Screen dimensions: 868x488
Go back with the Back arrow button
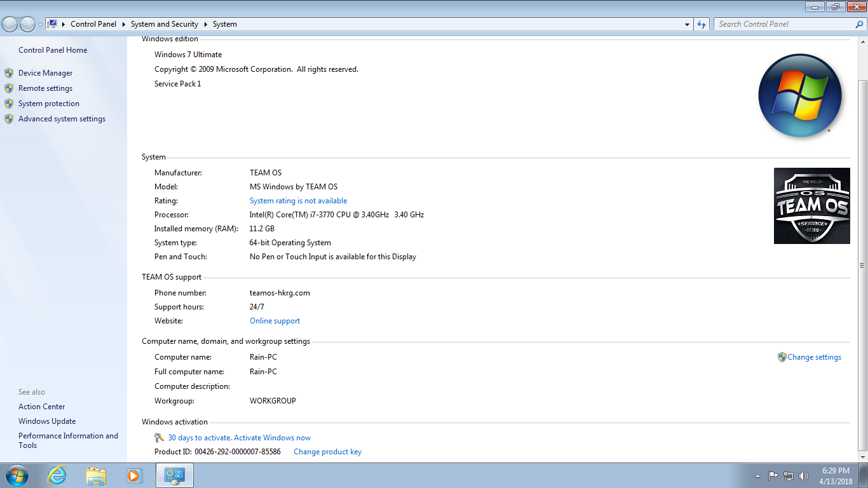tap(10, 24)
